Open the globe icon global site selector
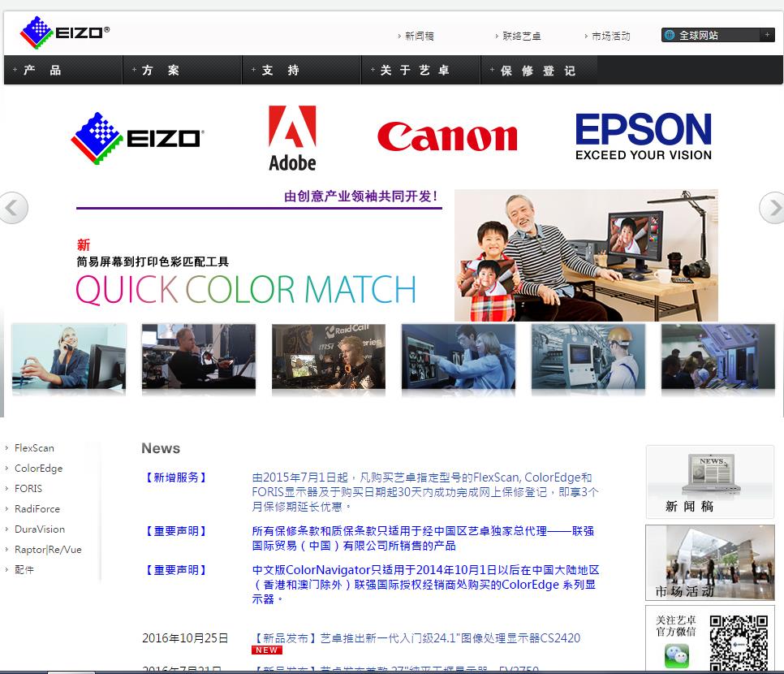784x674 pixels. (670, 35)
